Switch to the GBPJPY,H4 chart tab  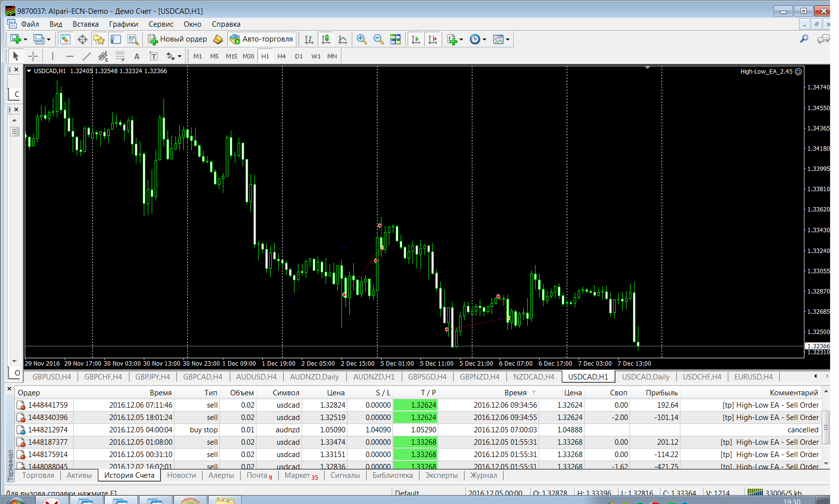click(x=152, y=377)
